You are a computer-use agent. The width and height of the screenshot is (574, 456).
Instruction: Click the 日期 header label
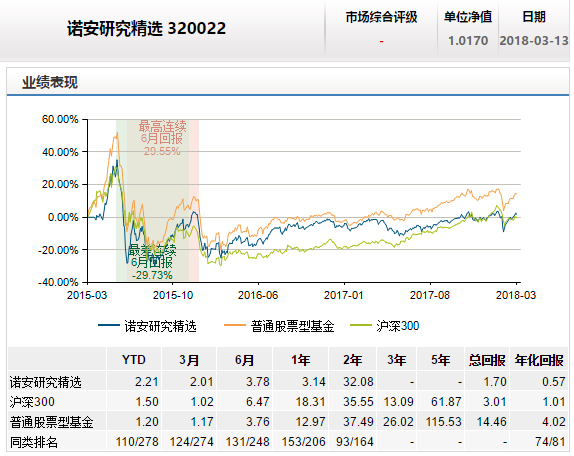pos(534,17)
